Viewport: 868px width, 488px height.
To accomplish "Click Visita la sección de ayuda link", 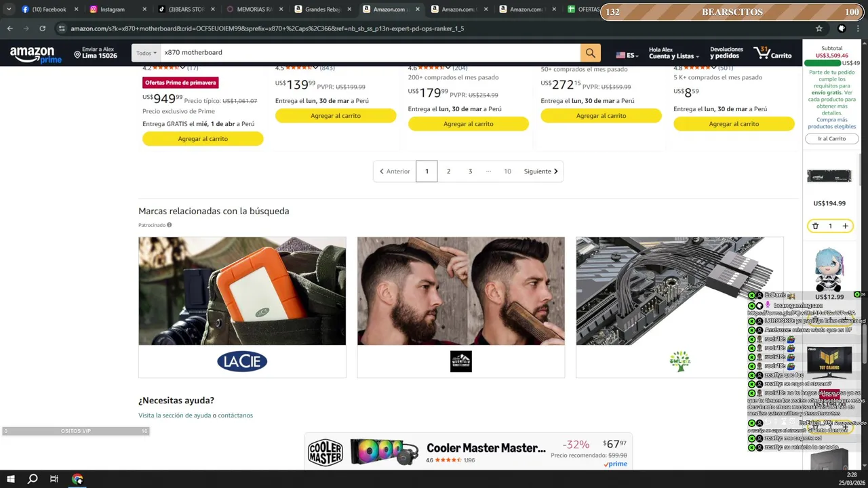I will (174, 415).
